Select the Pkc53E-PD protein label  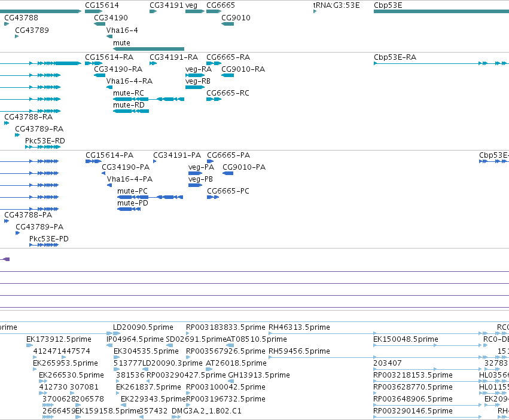coord(49,239)
